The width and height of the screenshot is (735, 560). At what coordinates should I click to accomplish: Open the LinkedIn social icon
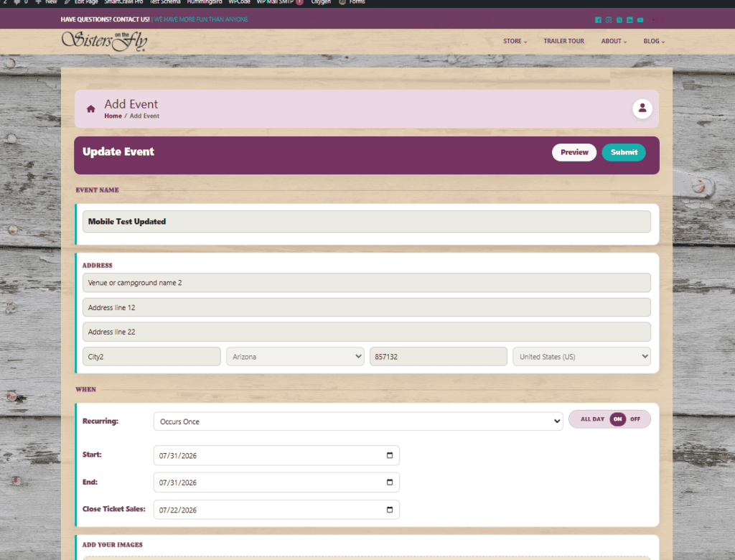(x=629, y=20)
